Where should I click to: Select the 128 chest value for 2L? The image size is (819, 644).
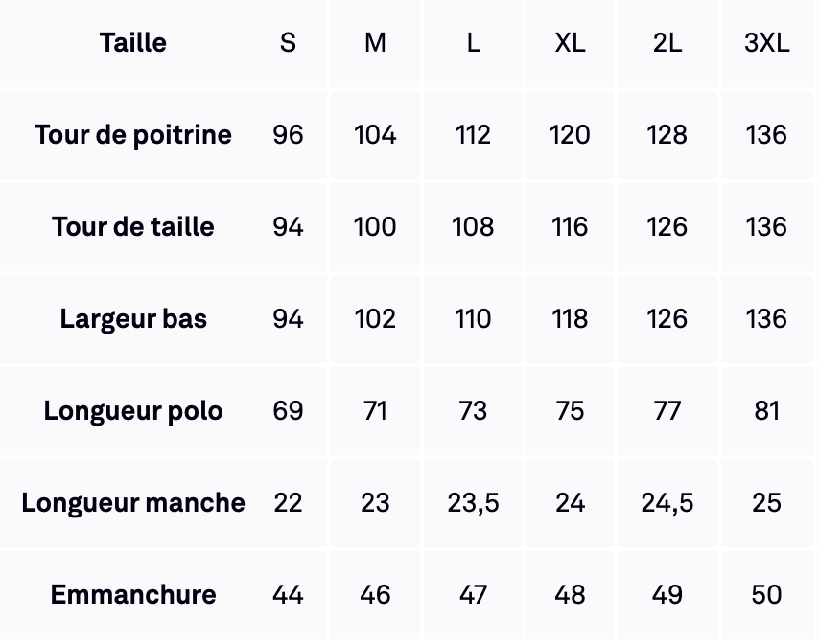tap(667, 135)
